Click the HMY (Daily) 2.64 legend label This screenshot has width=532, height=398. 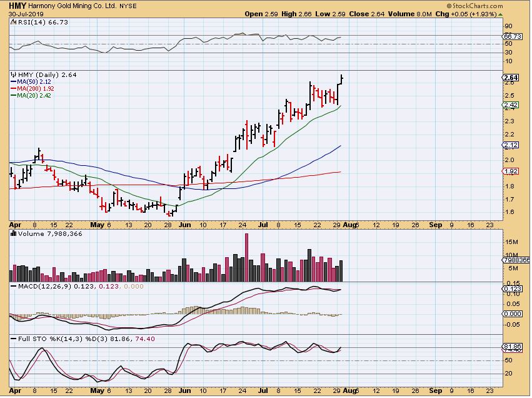pyautogui.click(x=47, y=74)
